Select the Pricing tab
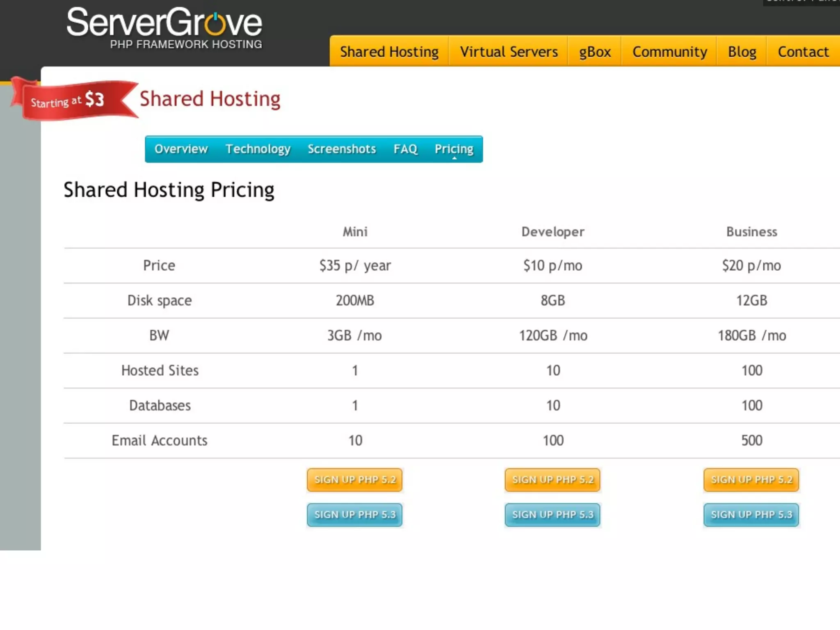Image resolution: width=840 pixels, height=630 pixels. [454, 149]
